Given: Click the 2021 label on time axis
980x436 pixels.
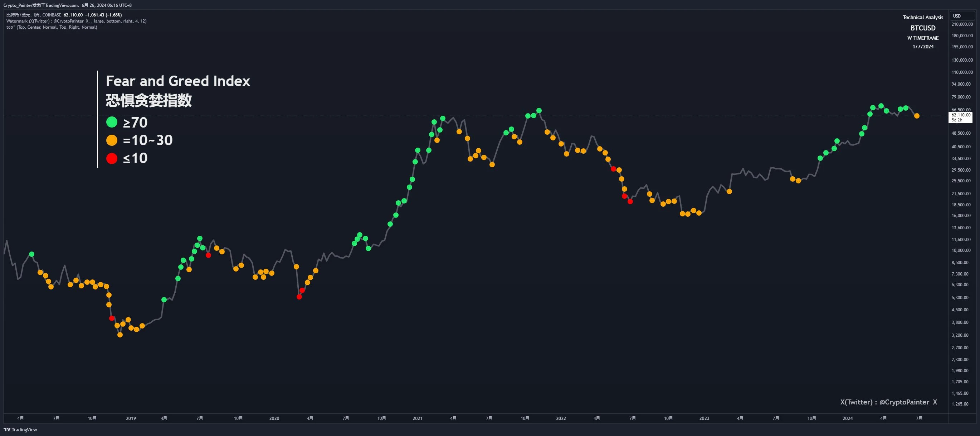Looking at the screenshot, I should point(417,418).
